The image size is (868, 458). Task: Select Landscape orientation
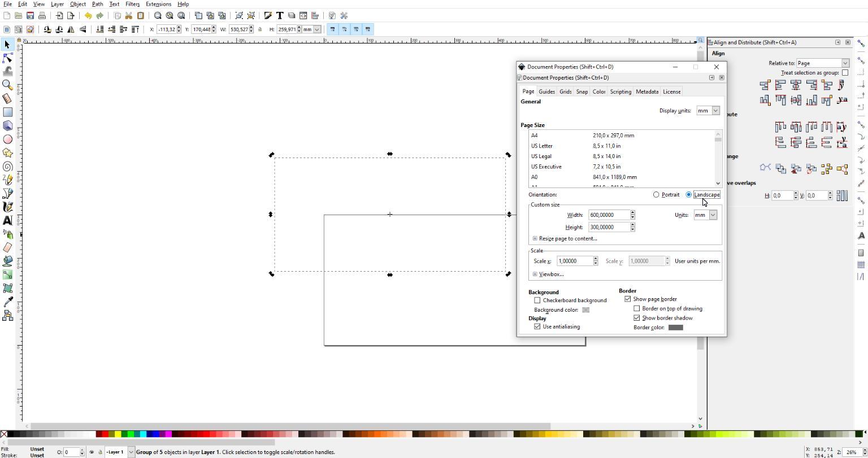[689, 195]
